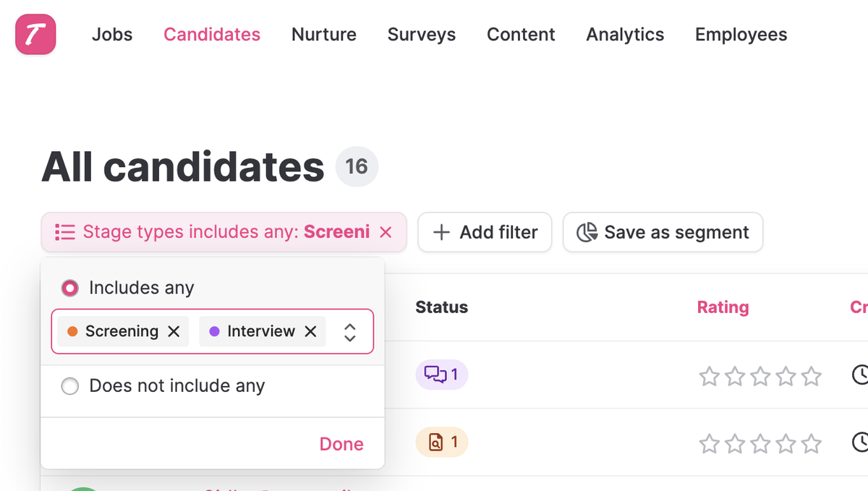Image resolution: width=868 pixels, height=491 pixels.
Task: Click the purple messages status badge
Action: (x=441, y=375)
